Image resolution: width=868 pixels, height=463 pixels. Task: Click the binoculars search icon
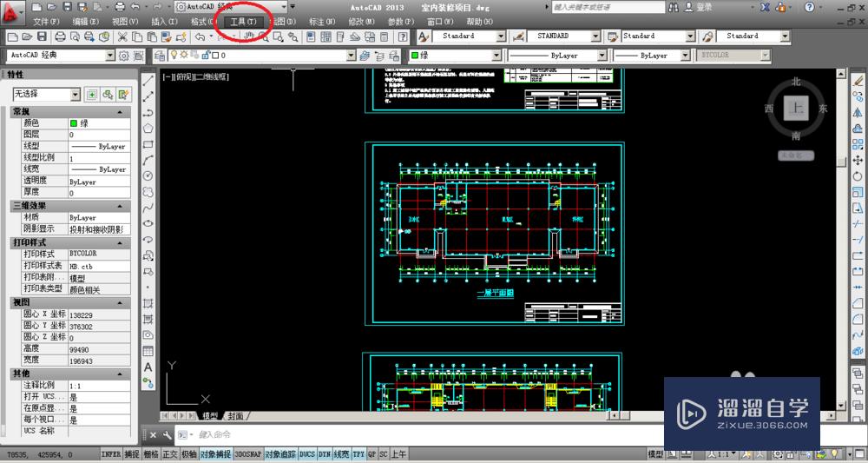674,7
